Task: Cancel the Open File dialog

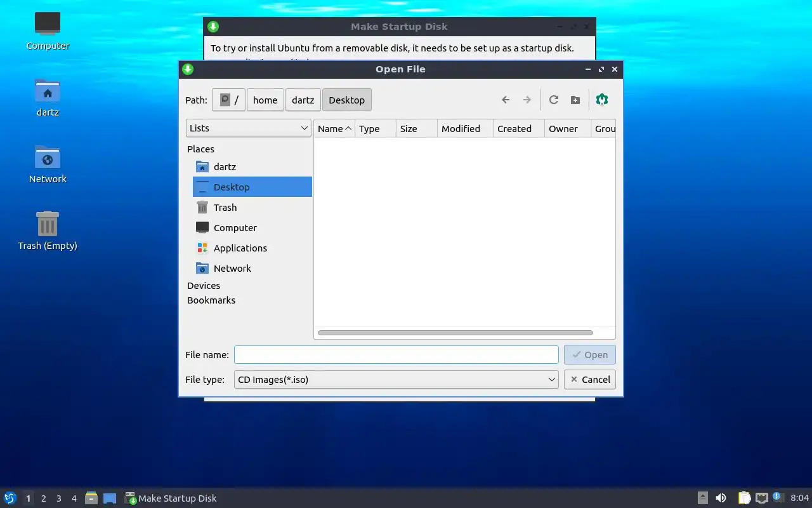Action: [x=590, y=379]
